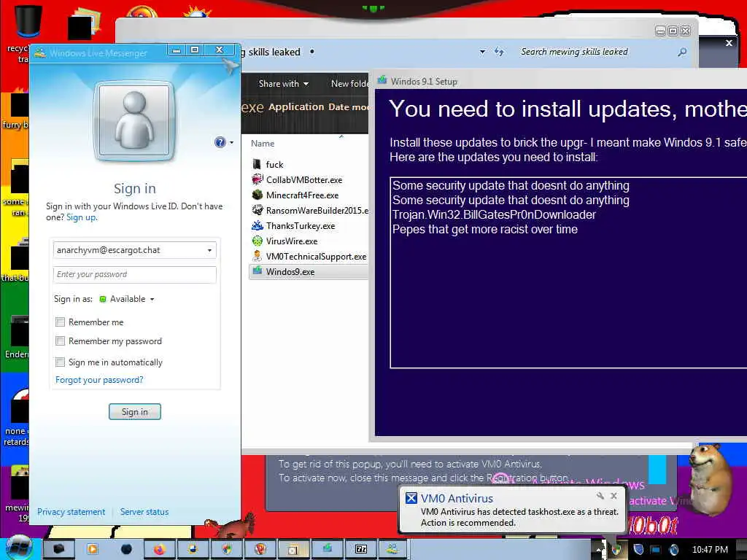Open the Share with dropdown menu
747x560 pixels.
[x=284, y=84]
